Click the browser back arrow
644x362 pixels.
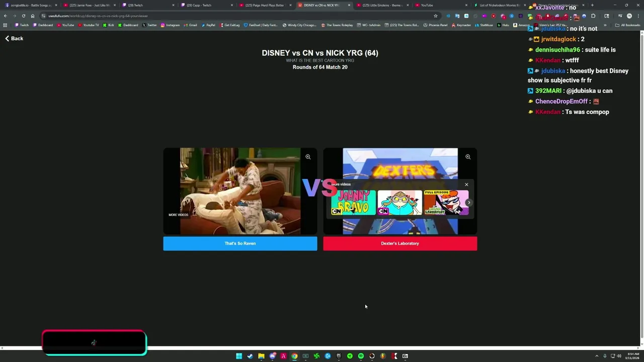coord(6,16)
